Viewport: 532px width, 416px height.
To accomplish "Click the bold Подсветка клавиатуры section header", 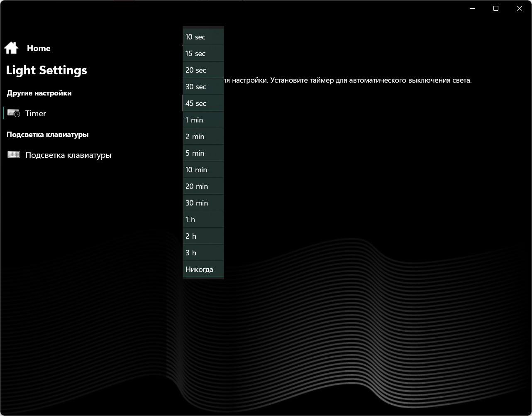I will pos(48,135).
